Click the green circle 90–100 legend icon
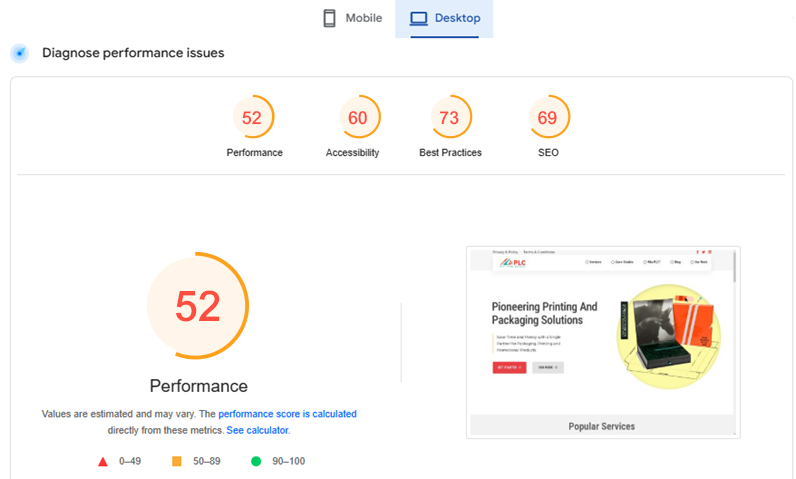 (256, 461)
